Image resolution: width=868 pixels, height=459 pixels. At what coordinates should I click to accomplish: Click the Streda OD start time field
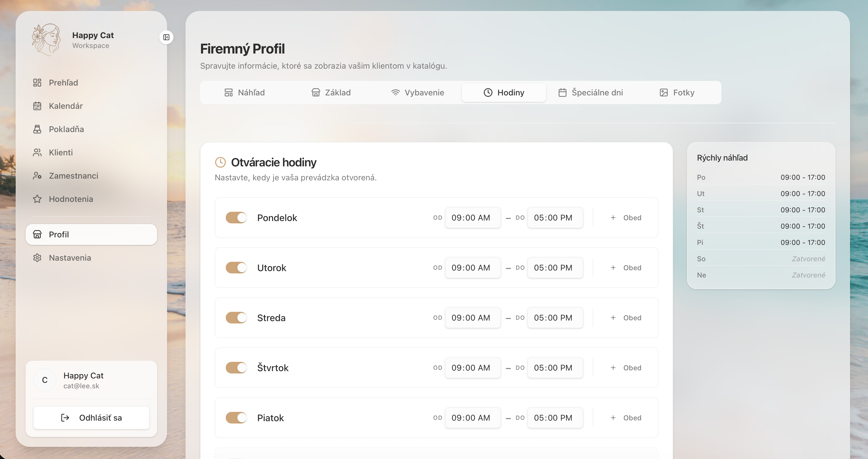click(x=472, y=317)
